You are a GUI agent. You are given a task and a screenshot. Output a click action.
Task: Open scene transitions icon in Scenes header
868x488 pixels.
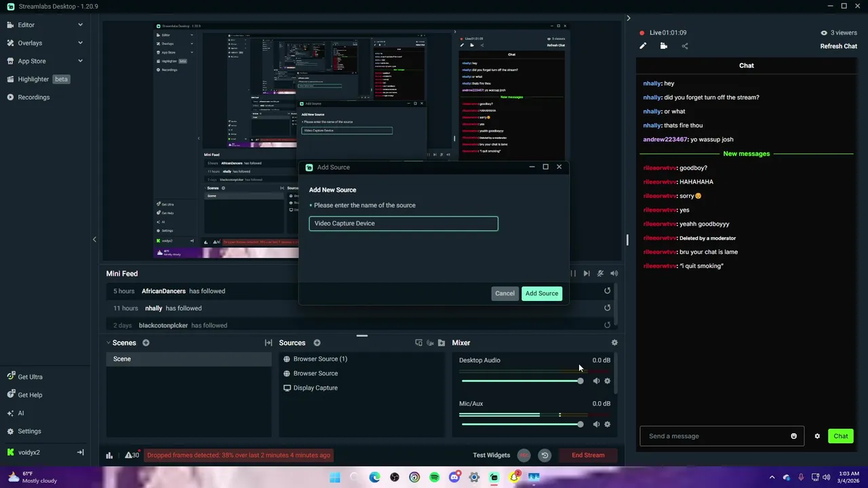[269, 343]
